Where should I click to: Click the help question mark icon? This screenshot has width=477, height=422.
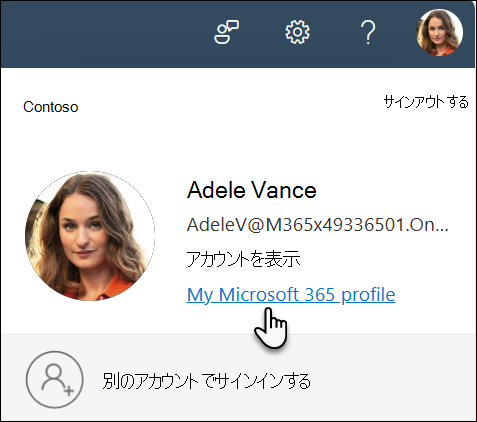(x=368, y=32)
